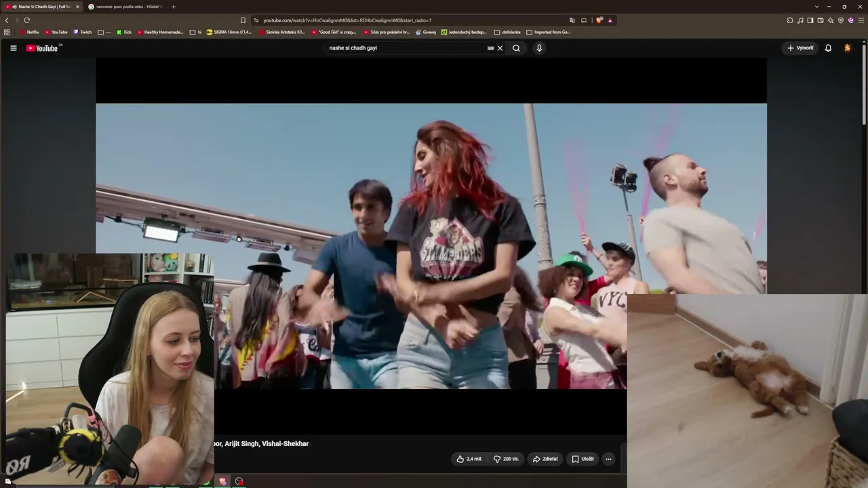Viewport: 868px width, 488px height.
Task: Open the tab search dropdown chevron
Action: click(816, 7)
